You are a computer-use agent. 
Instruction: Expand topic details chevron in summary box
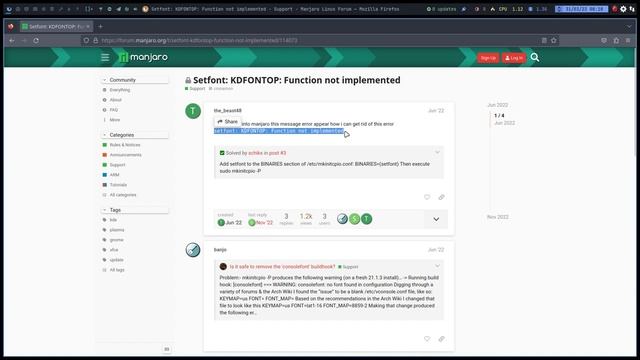pos(436,219)
